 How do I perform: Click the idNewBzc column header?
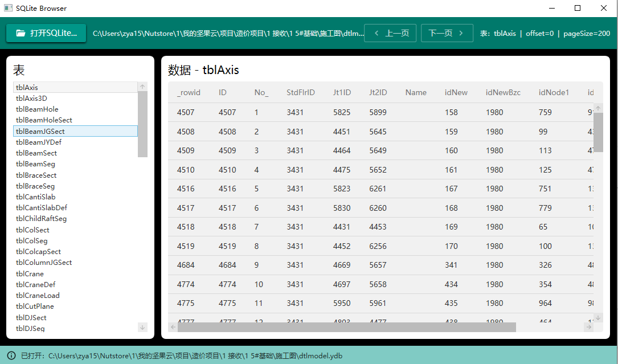[x=503, y=92]
